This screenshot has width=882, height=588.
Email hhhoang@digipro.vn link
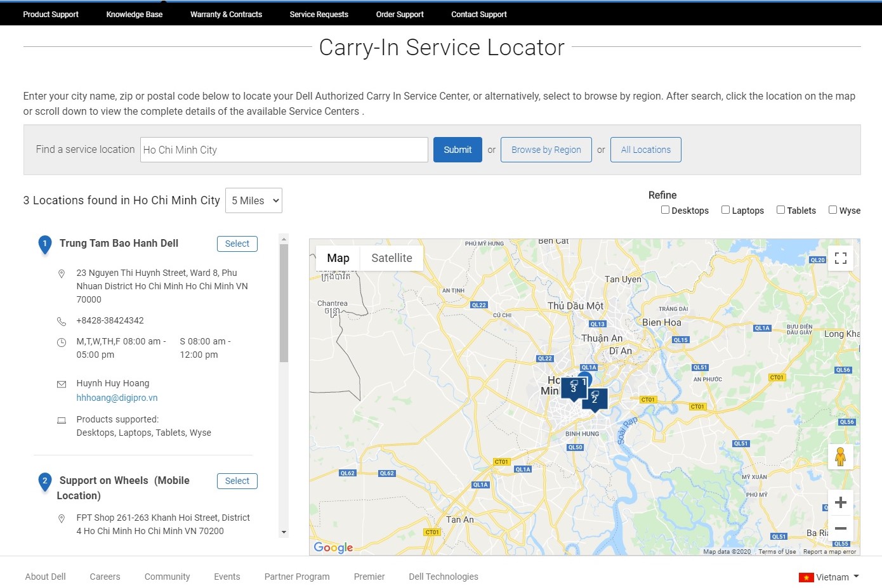[x=117, y=398]
